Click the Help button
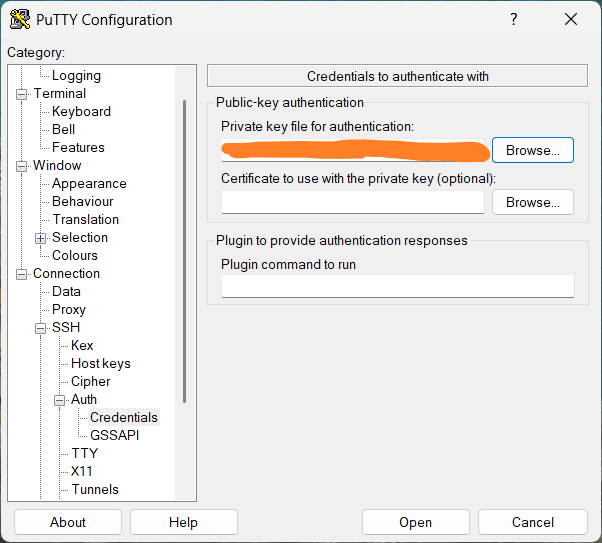The height and width of the screenshot is (543, 602). (184, 522)
